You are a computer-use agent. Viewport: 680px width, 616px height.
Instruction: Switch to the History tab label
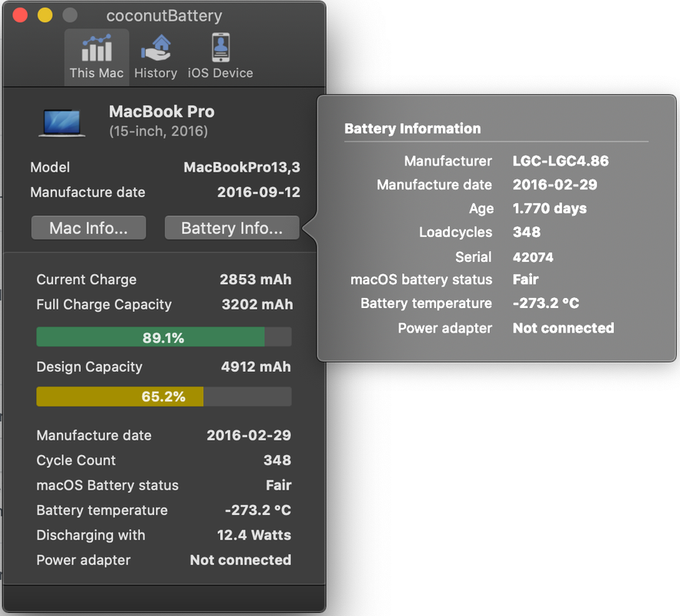pyautogui.click(x=156, y=73)
